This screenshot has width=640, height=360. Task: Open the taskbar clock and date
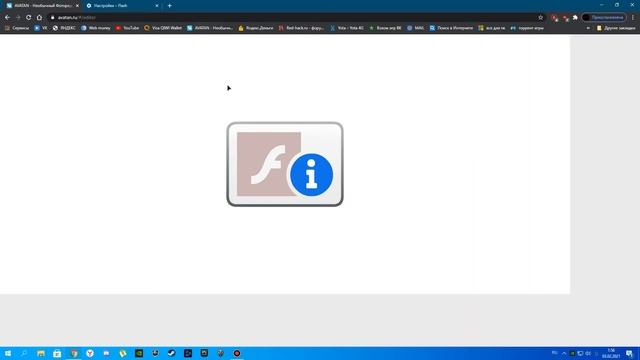tap(611, 353)
